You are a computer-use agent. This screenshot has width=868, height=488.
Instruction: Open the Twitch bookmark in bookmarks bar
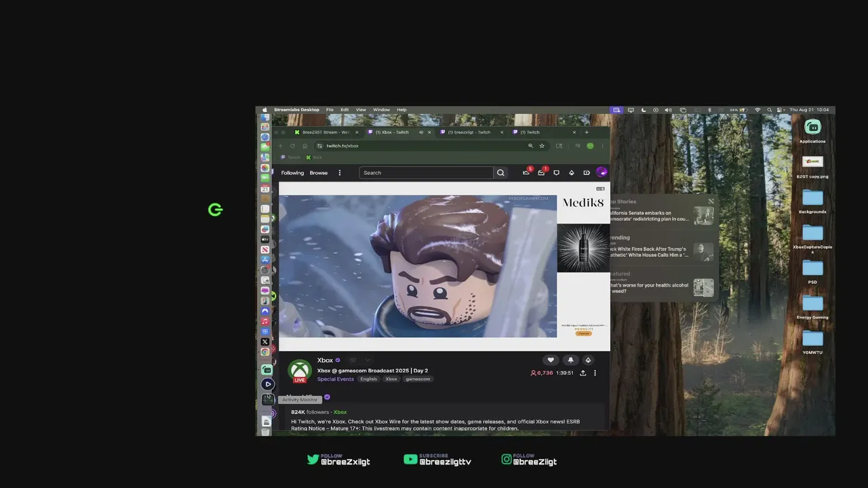[292, 157]
